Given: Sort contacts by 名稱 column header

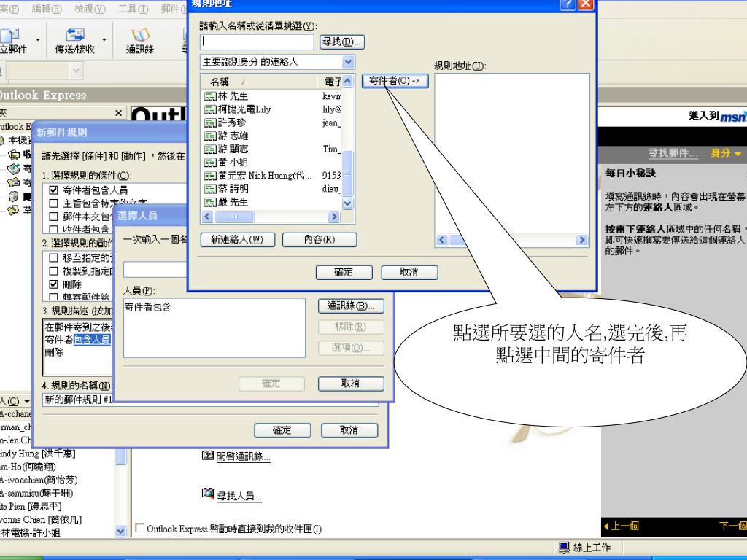Looking at the screenshot, I should [259, 82].
